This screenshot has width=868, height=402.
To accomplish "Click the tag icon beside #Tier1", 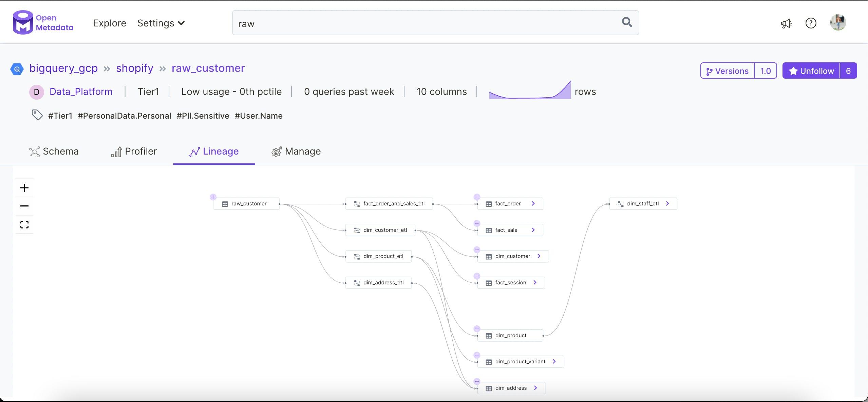I will pyautogui.click(x=37, y=115).
